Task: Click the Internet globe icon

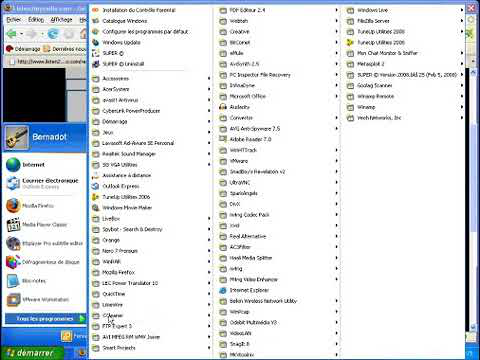Action: 13,165
